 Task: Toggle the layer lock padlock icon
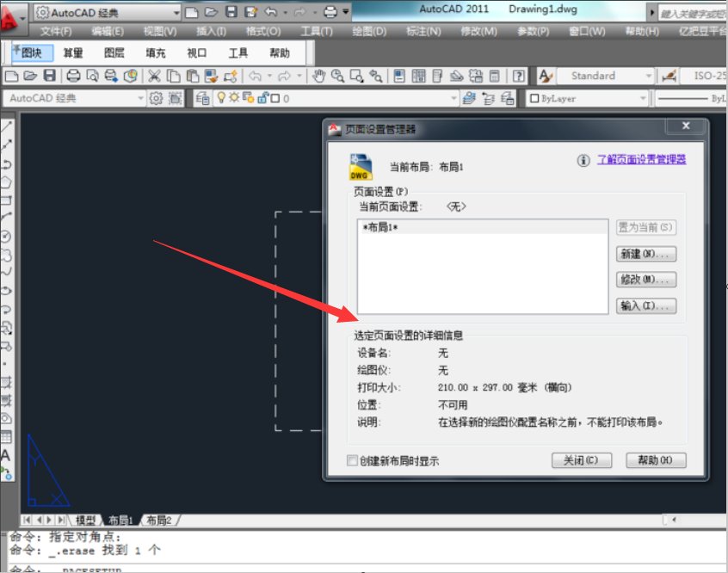pos(263,97)
